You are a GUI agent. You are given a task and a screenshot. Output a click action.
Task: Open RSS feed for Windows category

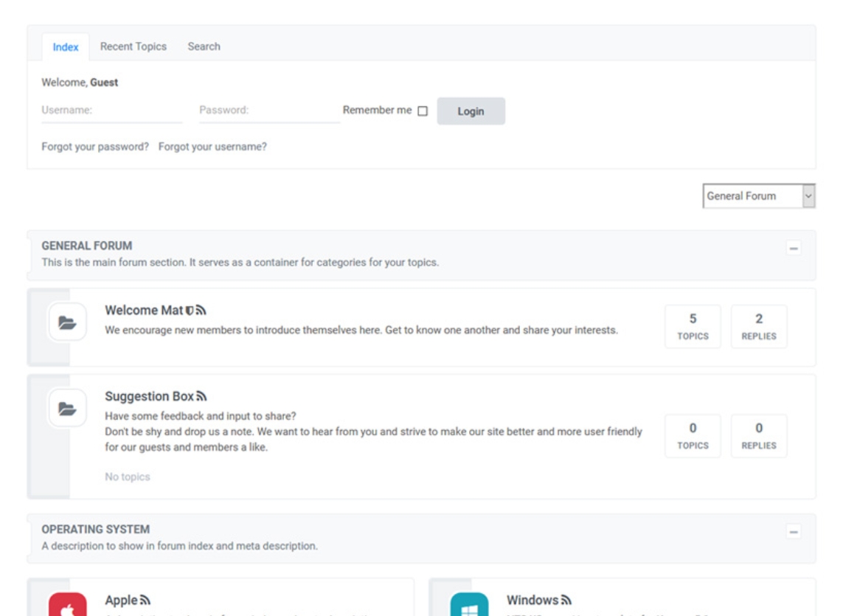566,600
